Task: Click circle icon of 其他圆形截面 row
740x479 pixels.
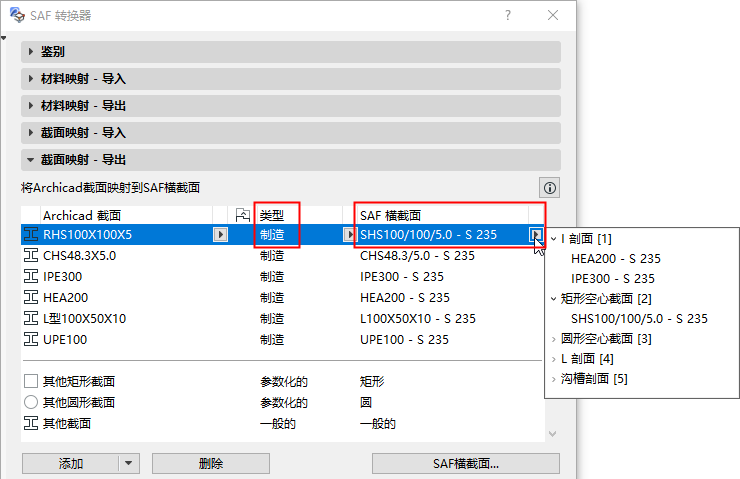Action: point(31,402)
